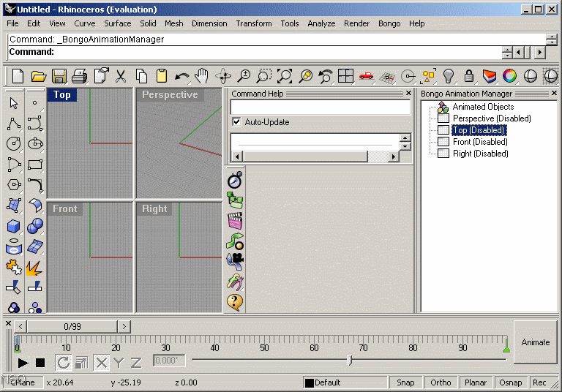Click the Zoom Window icon
Viewport: 562px width, 392px height.
tap(264, 76)
